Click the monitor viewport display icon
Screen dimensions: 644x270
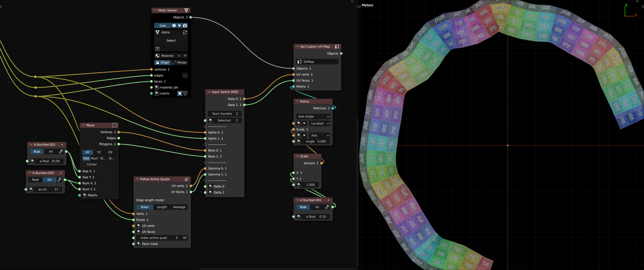174,25
